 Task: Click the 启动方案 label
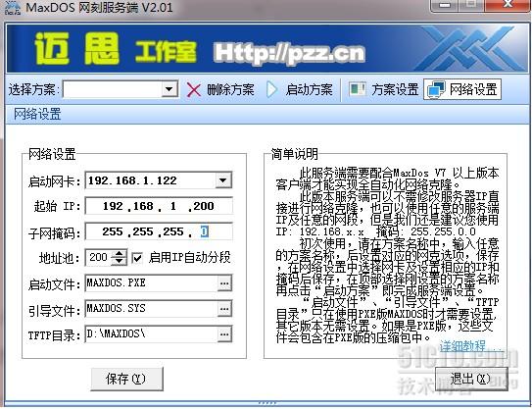click(309, 89)
